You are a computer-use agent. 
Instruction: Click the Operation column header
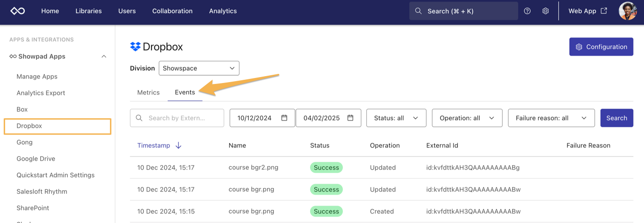tap(385, 145)
